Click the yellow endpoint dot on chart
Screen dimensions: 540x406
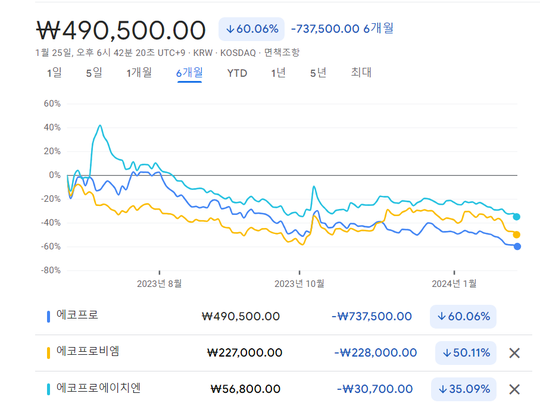[x=517, y=235]
